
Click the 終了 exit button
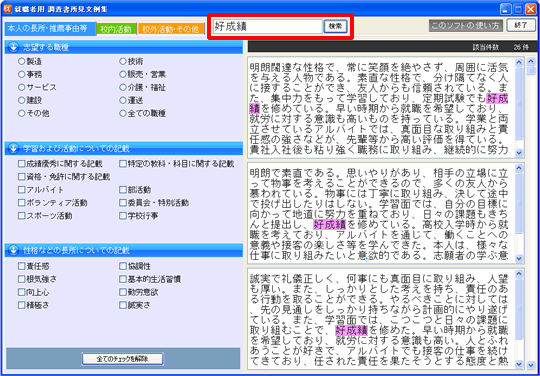coord(521,25)
